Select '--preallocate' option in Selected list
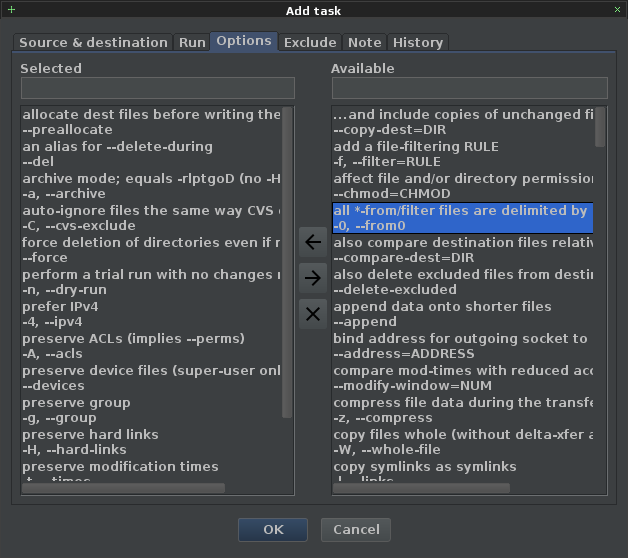 coord(151,122)
